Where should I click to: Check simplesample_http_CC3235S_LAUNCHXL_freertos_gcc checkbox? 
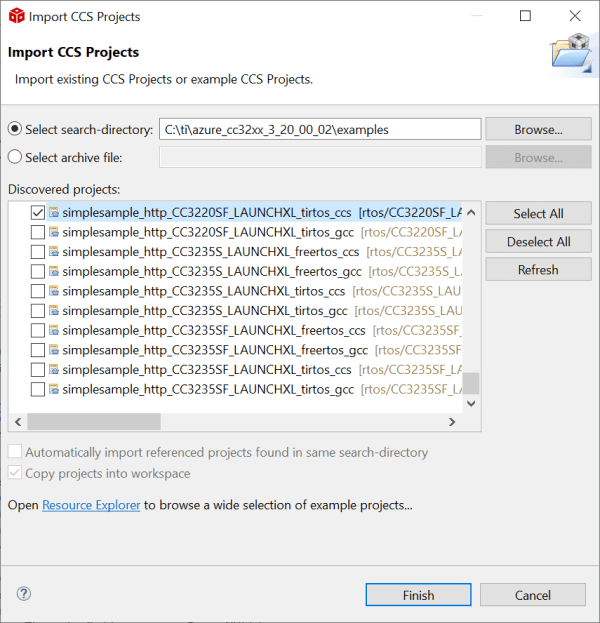click(38, 271)
